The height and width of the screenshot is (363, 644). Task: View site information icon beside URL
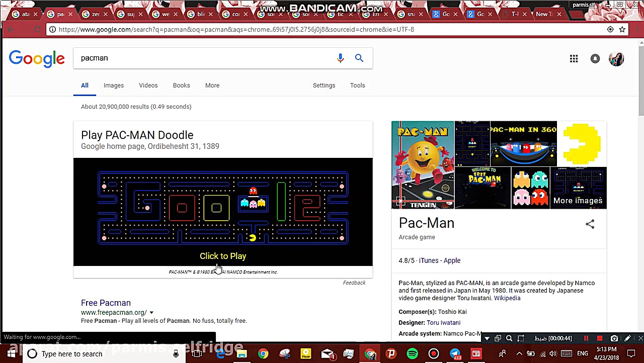point(52,29)
